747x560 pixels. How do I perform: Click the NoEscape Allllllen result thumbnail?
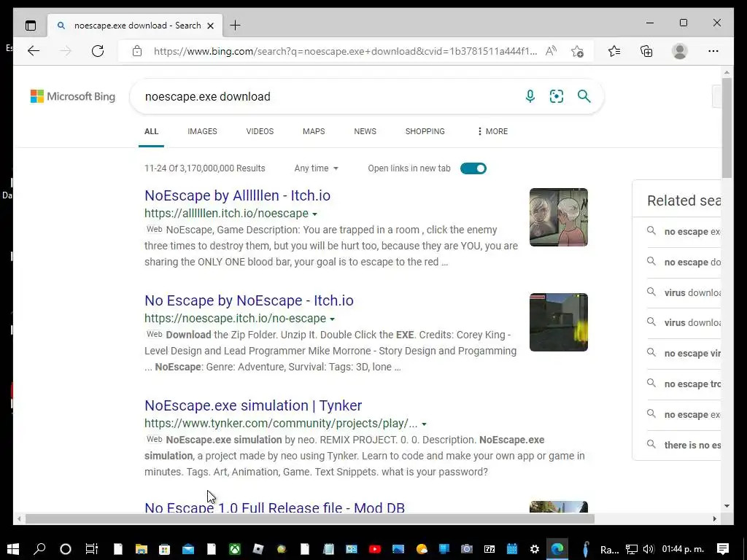559,217
